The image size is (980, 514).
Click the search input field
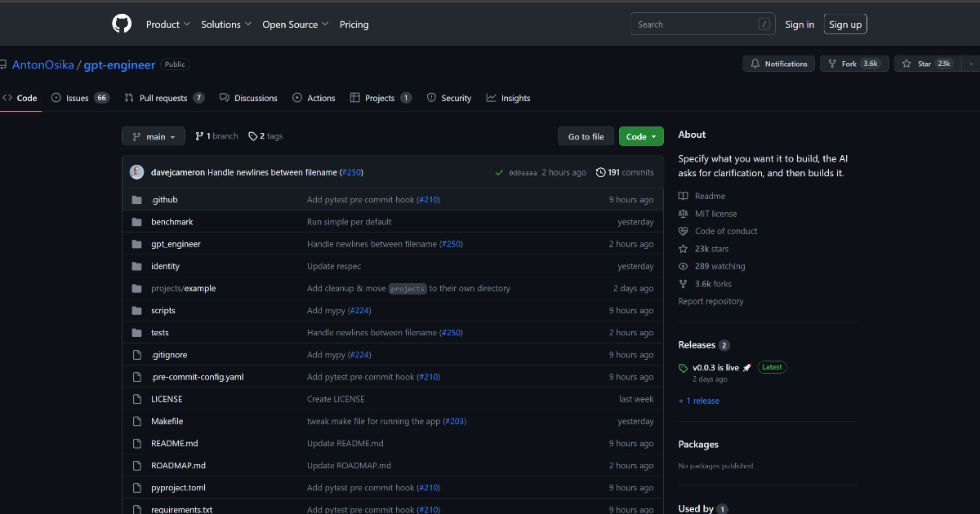701,24
